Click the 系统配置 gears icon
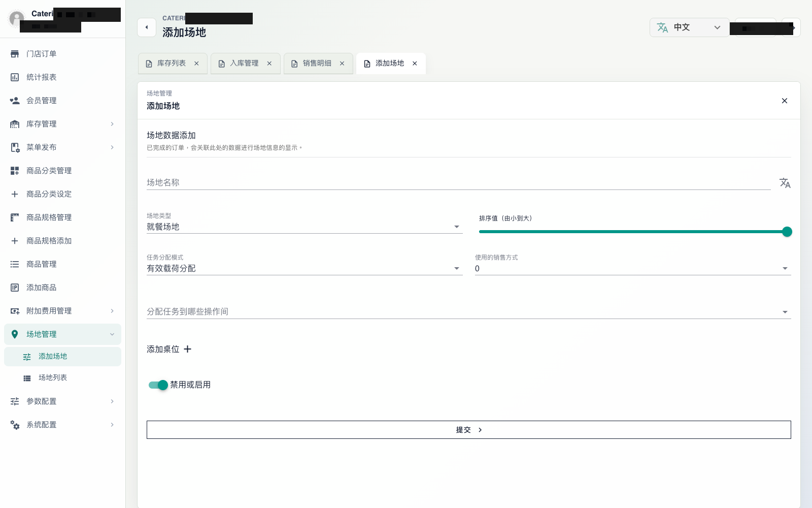Viewport: 812px width, 508px height. [15, 425]
